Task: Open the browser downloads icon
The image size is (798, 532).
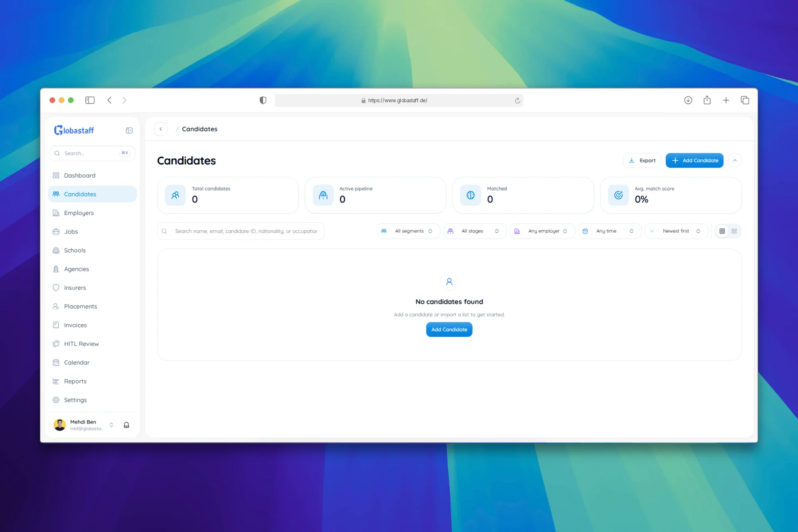Action: click(688, 100)
